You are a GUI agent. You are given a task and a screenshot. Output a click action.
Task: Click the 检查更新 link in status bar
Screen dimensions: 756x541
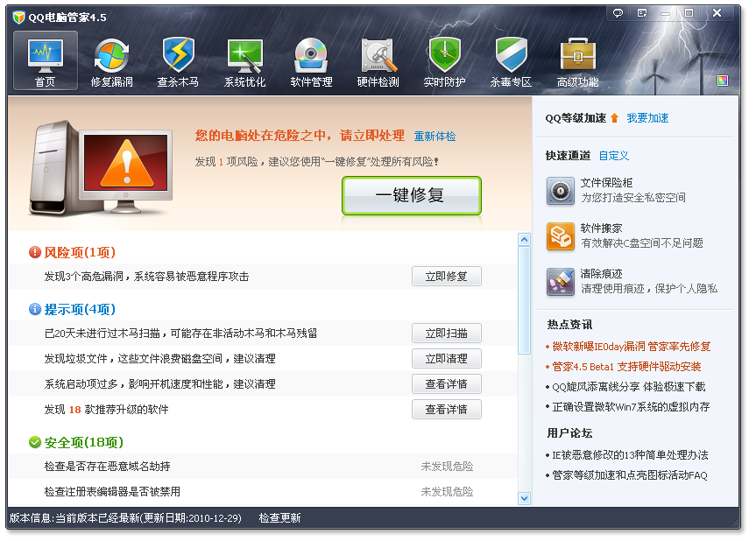click(279, 518)
